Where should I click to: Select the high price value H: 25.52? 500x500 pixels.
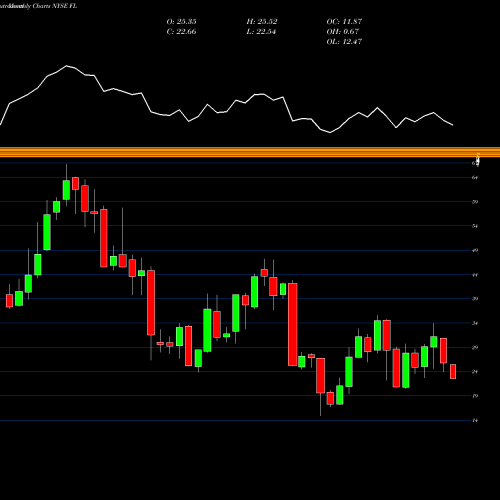coord(262,22)
